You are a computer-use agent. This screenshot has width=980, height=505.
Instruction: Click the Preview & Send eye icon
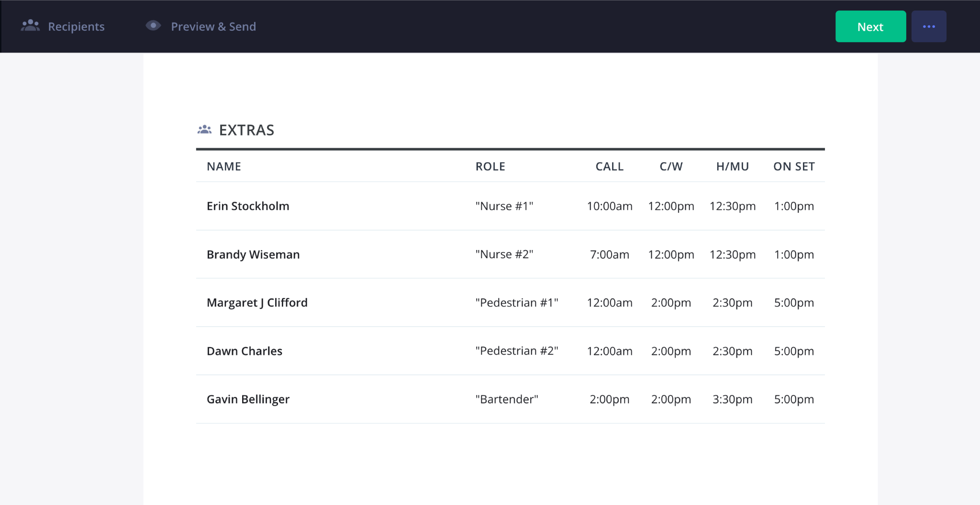pos(153,26)
